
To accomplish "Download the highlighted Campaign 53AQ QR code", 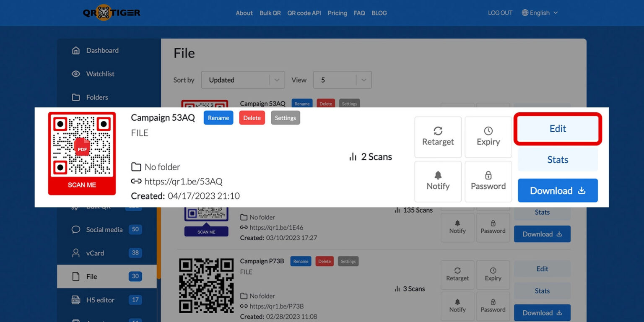I will [558, 191].
